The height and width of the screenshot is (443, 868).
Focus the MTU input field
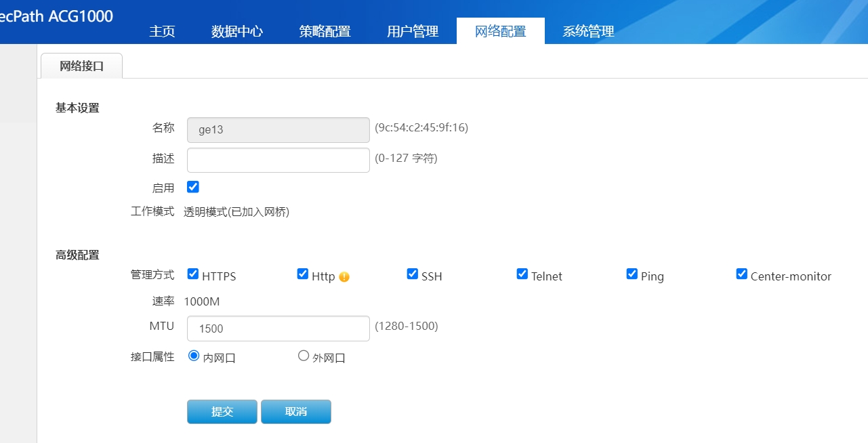click(278, 329)
